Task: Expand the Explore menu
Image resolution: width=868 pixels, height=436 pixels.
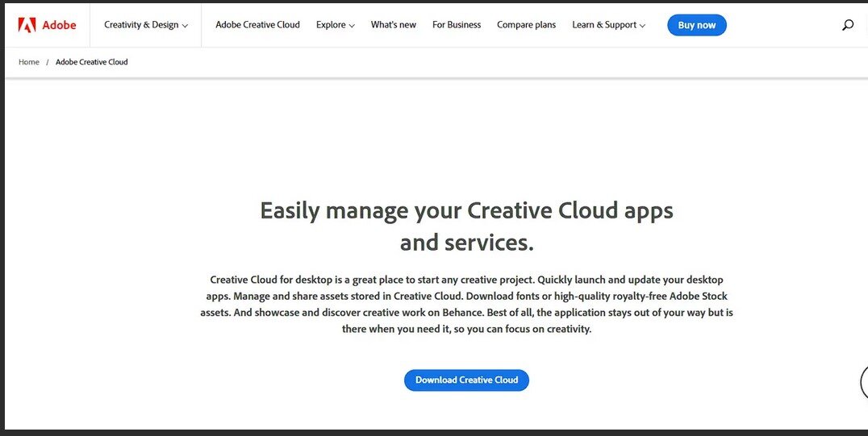Action: [336, 25]
